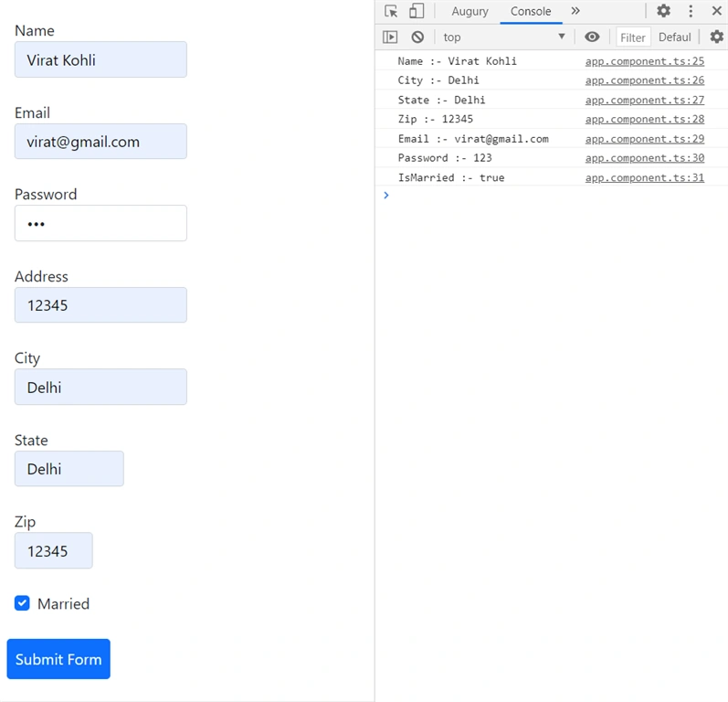The image size is (728, 702).
Task: Click the console prompt arrow
Action: (386, 195)
